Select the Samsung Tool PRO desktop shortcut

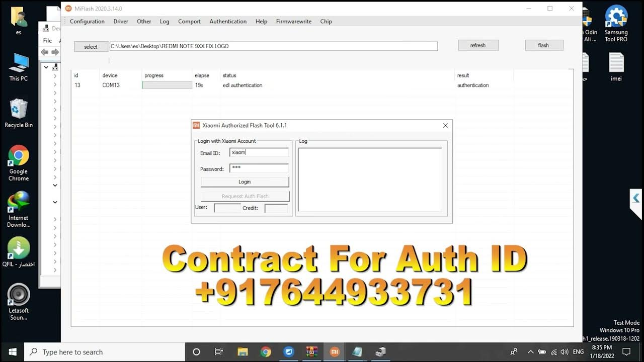(x=616, y=24)
